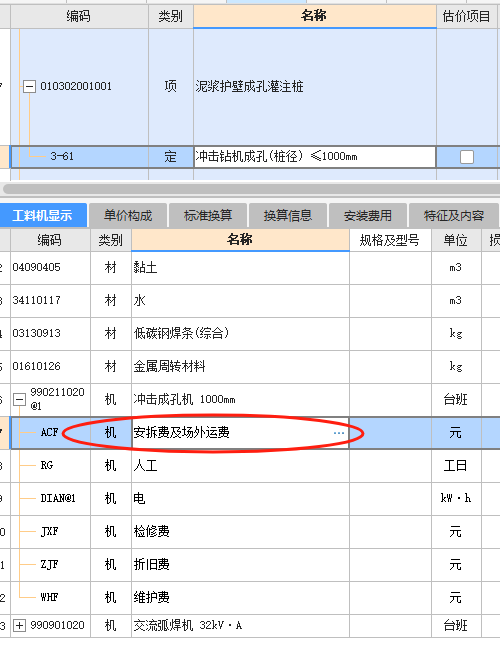Select the ACF tree row code
Image resolution: width=500 pixels, height=645 pixels.
tap(49, 432)
